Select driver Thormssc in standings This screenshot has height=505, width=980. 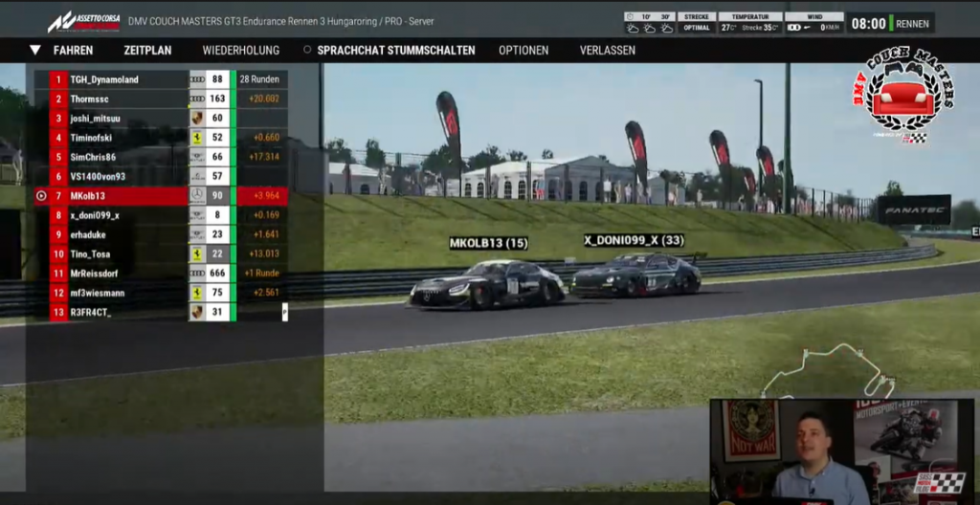point(89,99)
